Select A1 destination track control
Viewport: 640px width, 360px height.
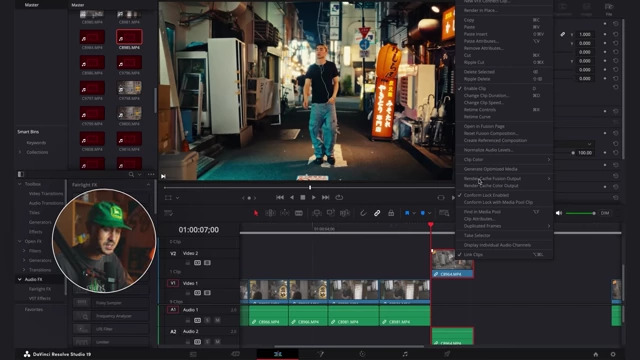pyautogui.click(x=173, y=309)
